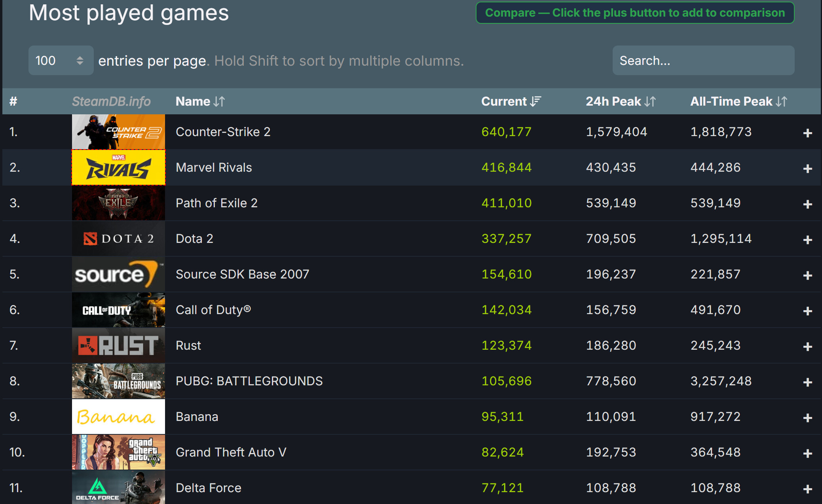Image resolution: width=822 pixels, height=504 pixels.
Task: Focus the Search input field
Action: pyautogui.click(x=703, y=61)
